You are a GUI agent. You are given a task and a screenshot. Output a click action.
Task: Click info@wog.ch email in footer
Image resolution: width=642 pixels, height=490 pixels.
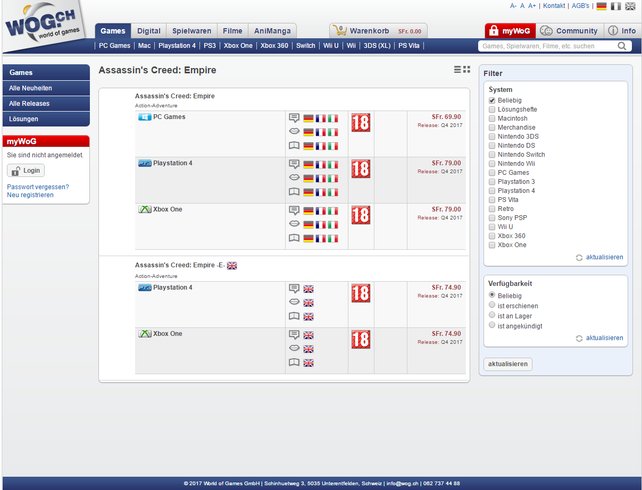click(402, 484)
